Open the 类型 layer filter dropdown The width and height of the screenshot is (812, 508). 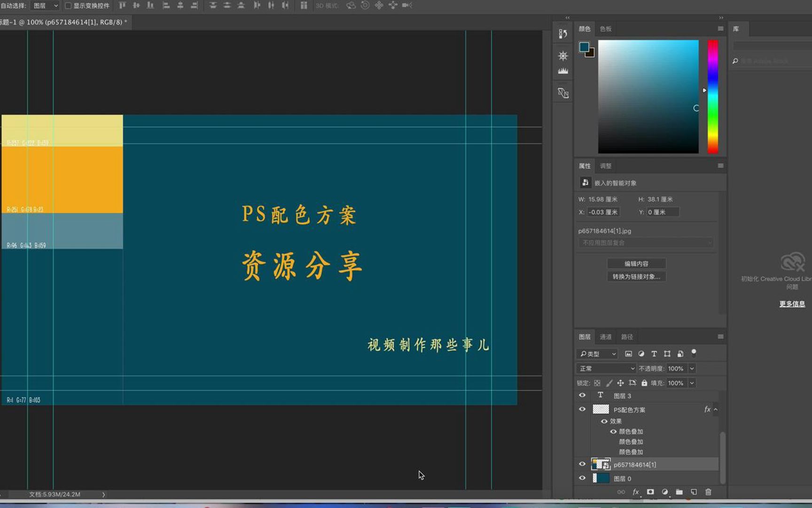pos(597,354)
